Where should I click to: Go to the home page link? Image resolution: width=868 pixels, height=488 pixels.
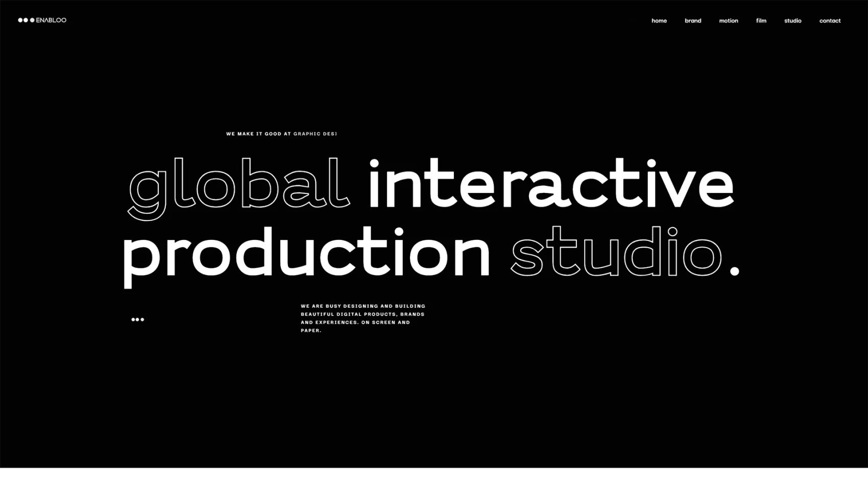(659, 21)
